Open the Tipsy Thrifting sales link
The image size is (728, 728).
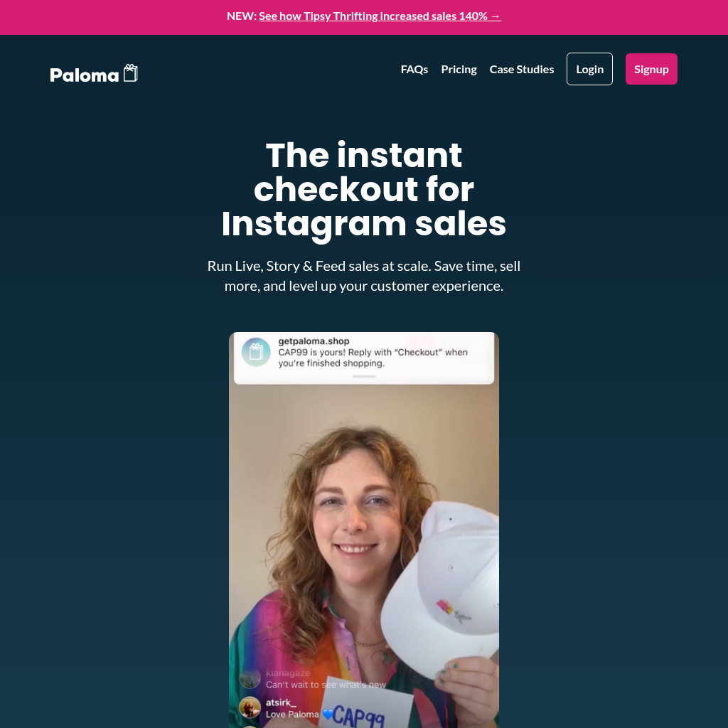pos(380,16)
